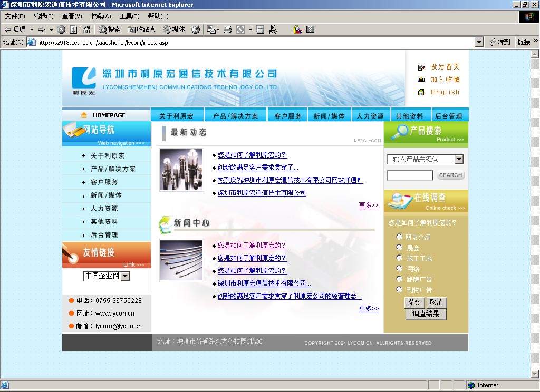Viewport: 540px width, 392px height.
Task: Open the Media (媒体) toolbar button
Action: coord(173,30)
